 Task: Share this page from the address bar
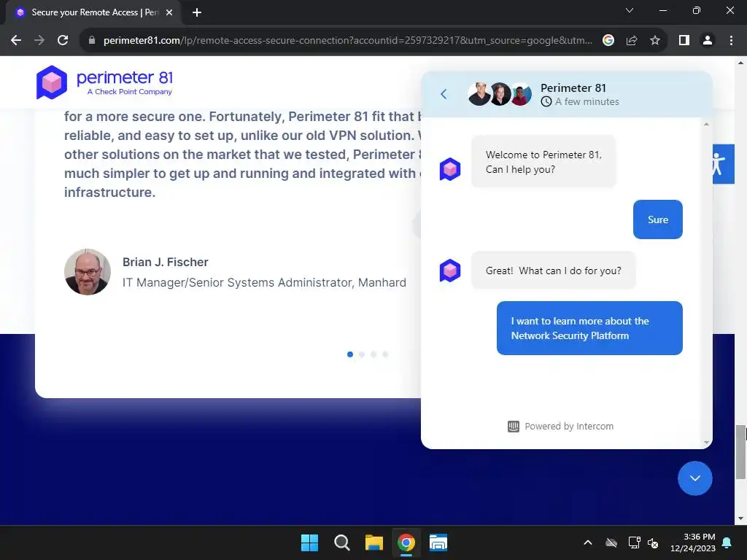coord(632,41)
